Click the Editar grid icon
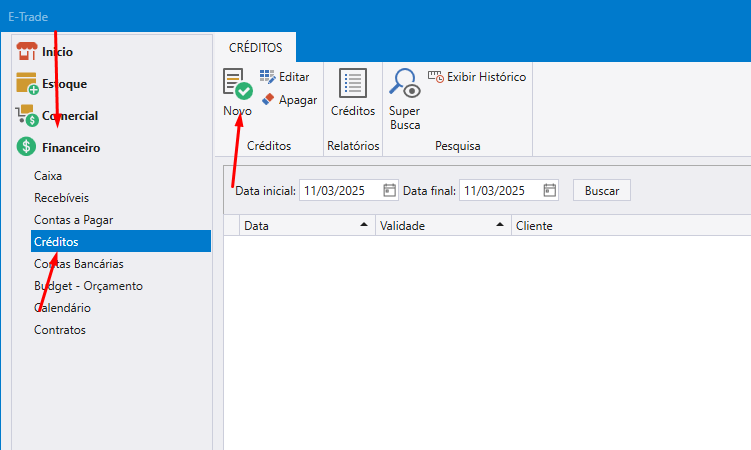 coord(267,77)
